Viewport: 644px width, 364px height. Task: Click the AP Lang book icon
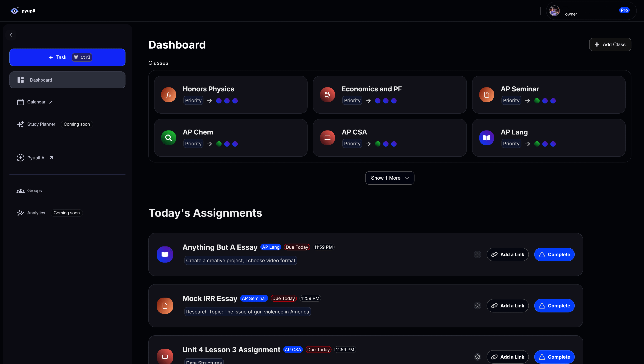(x=486, y=138)
